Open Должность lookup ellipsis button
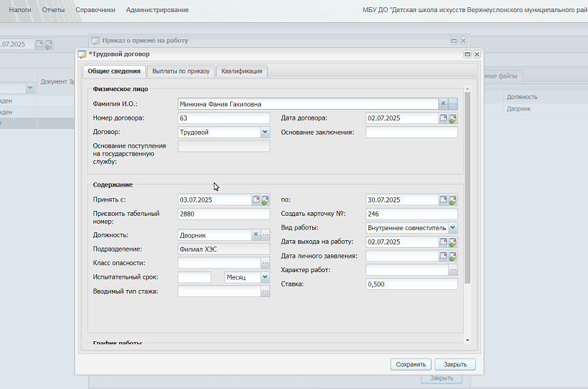Screen dimensions: 588x389 point(266,234)
